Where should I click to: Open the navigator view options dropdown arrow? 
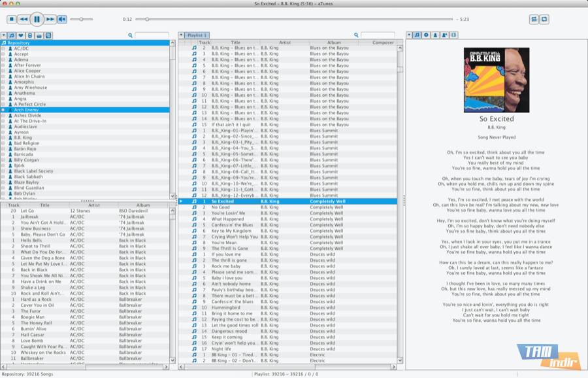click(4, 35)
